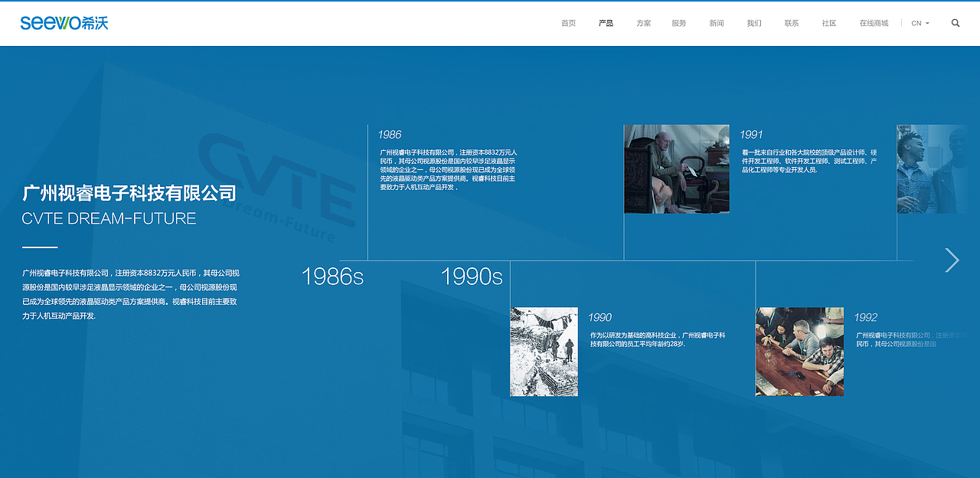Open the 服务 menu item
The height and width of the screenshot is (478, 980).
pyautogui.click(x=679, y=23)
